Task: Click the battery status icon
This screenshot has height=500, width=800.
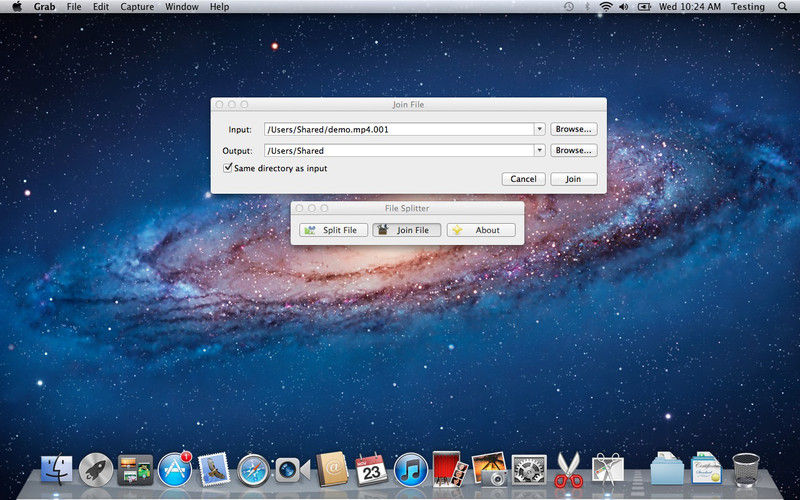Action: click(644, 7)
